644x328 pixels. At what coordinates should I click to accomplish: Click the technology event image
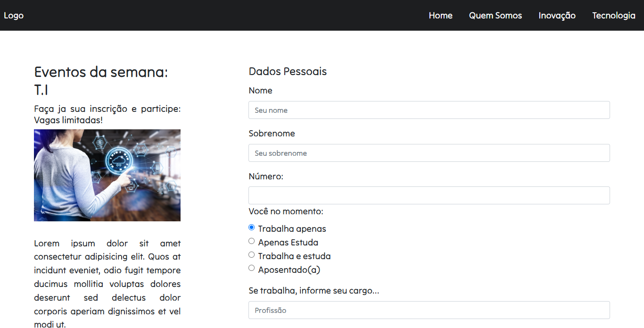tap(107, 175)
